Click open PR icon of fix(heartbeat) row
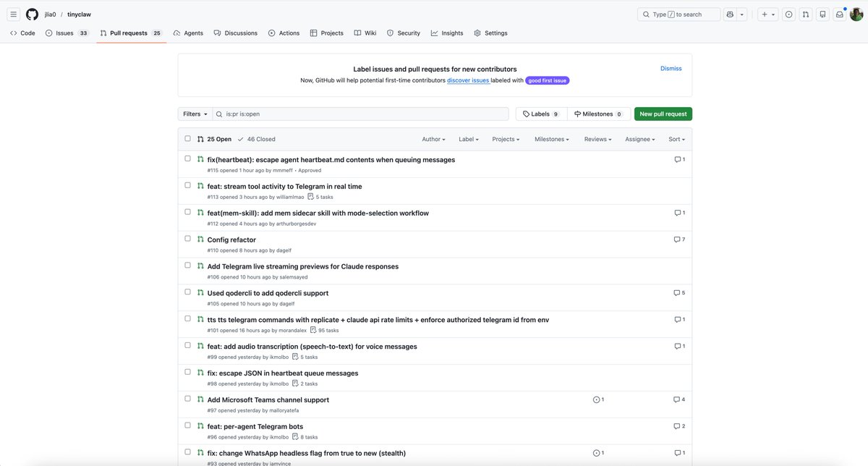This screenshot has height=466, width=868. point(200,159)
